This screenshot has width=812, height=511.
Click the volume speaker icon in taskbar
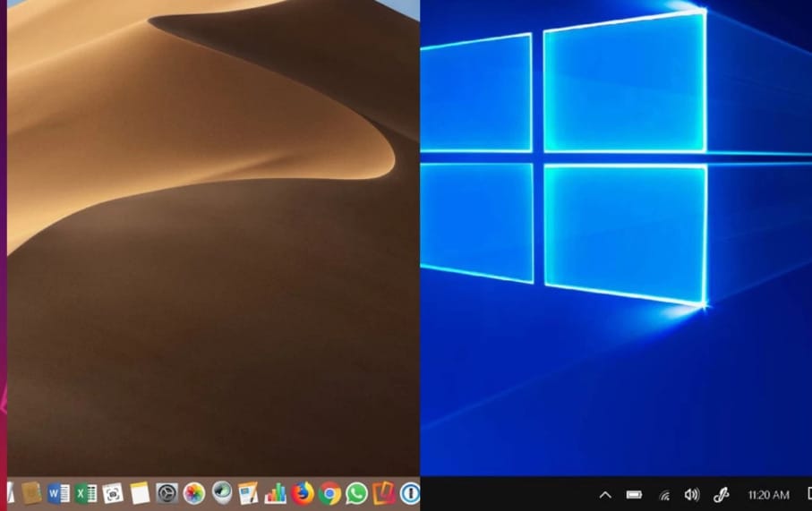click(692, 495)
